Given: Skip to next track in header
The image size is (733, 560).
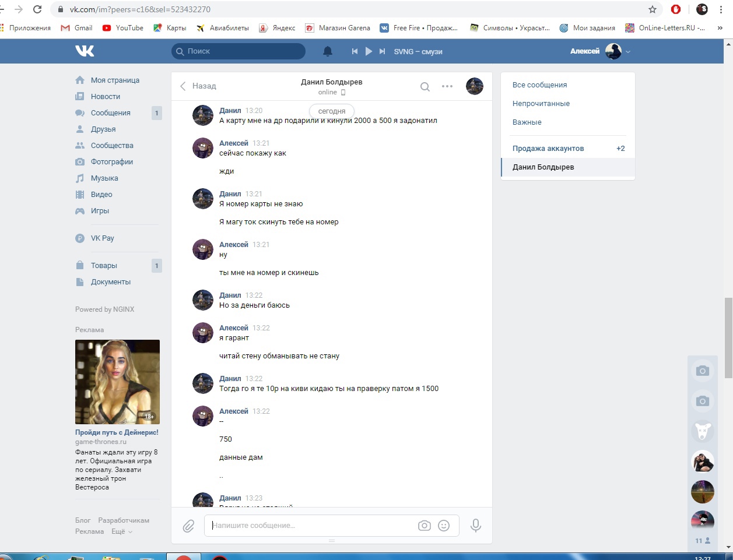Looking at the screenshot, I should point(382,51).
